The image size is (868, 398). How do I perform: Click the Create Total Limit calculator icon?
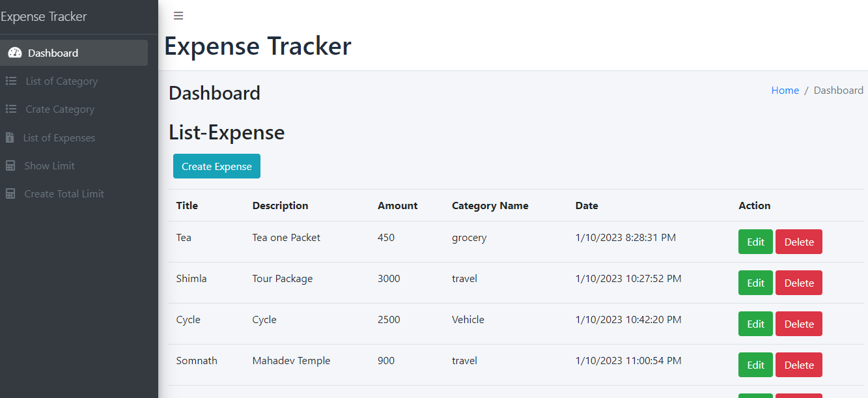pos(10,193)
